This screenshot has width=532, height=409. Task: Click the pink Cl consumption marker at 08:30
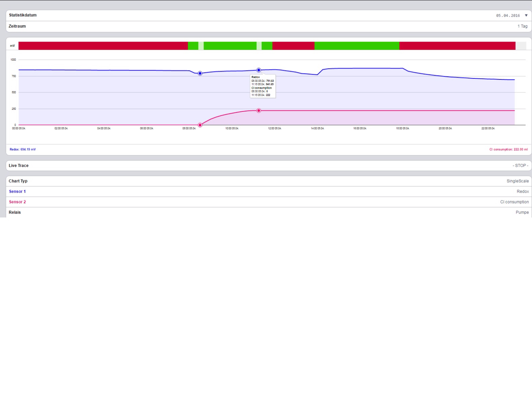pos(200,125)
